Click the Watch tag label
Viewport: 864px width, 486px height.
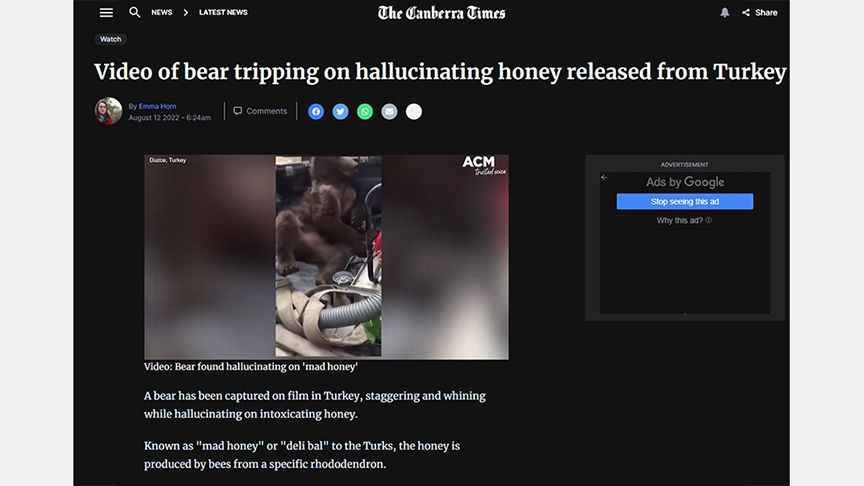pos(110,39)
